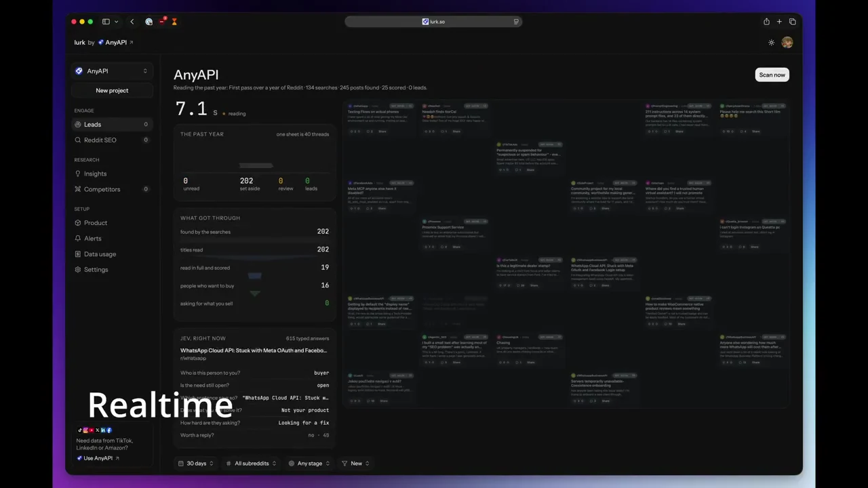Toggle the browser sidebar panel icon

coord(106,22)
